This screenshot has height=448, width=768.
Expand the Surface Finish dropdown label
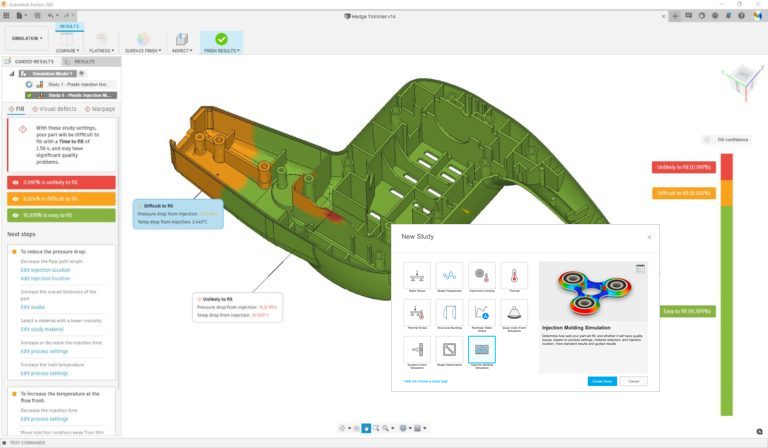pos(143,50)
